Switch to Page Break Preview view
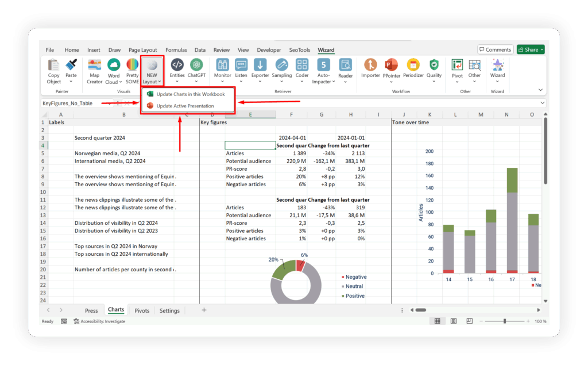 pos(469,321)
